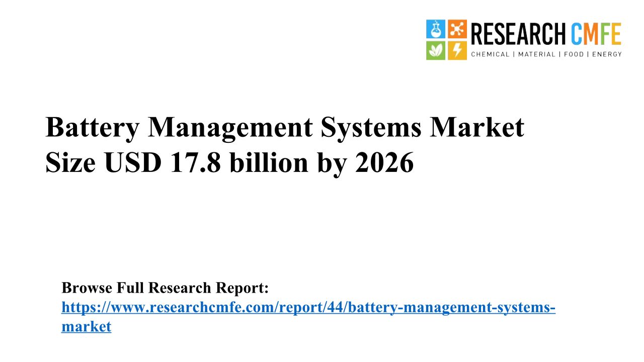Click the Browse Full Research Report label
Screen dimensions: 644x362
point(165,288)
